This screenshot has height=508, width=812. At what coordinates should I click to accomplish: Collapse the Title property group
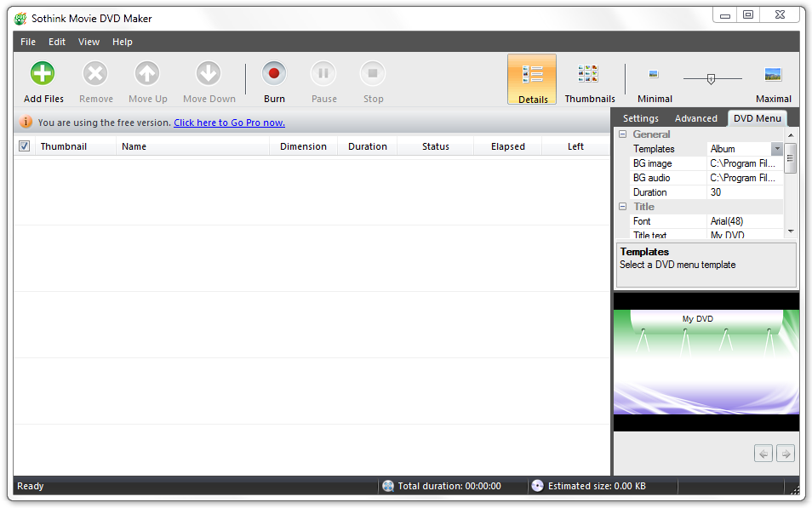coord(622,207)
